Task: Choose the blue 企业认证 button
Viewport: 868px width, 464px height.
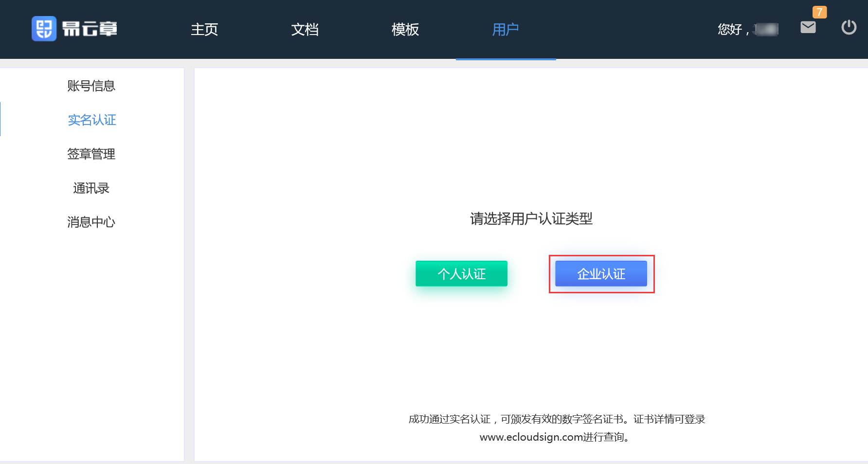Action: tap(601, 274)
